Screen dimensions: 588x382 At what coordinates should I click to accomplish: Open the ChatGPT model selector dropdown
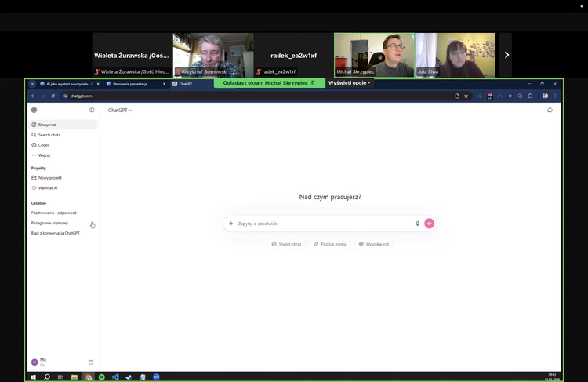(x=120, y=111)
